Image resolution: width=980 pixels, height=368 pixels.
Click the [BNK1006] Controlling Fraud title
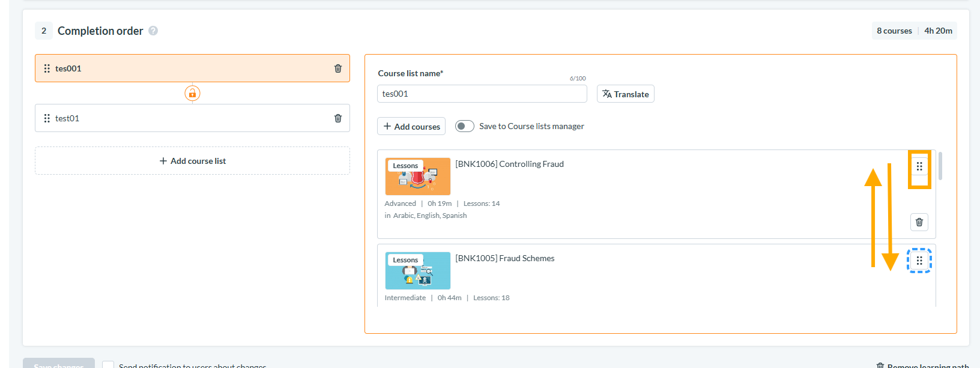509,164
